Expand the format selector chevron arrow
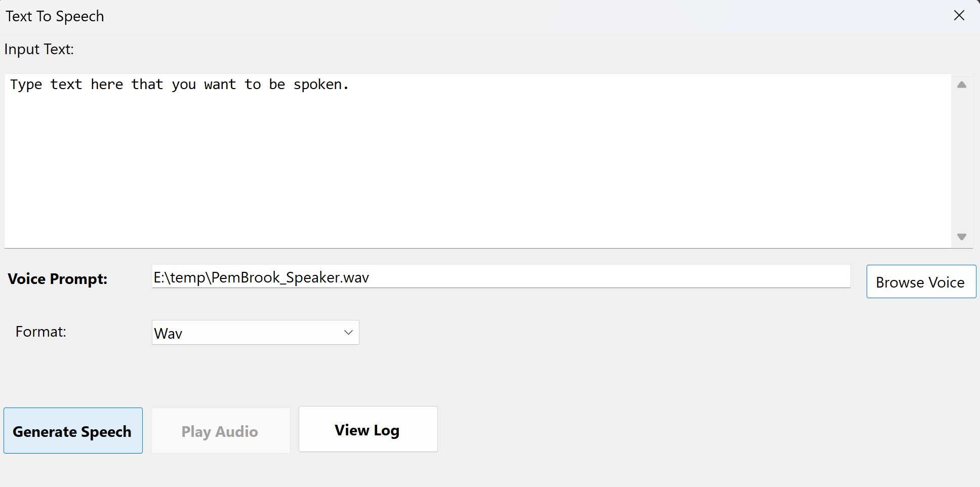This screenshot has width=980, height=487. click(x=348, y=333)
